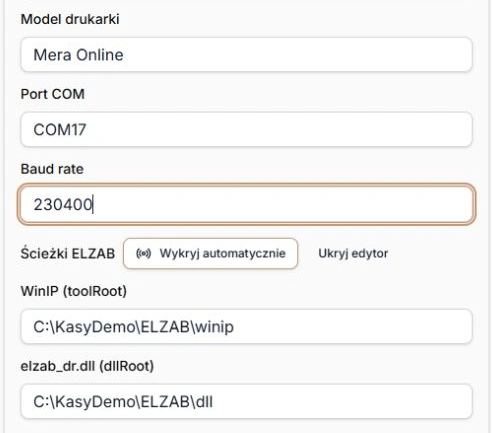
Task: Click the Port COM label
Action: (x=53, y=94)
